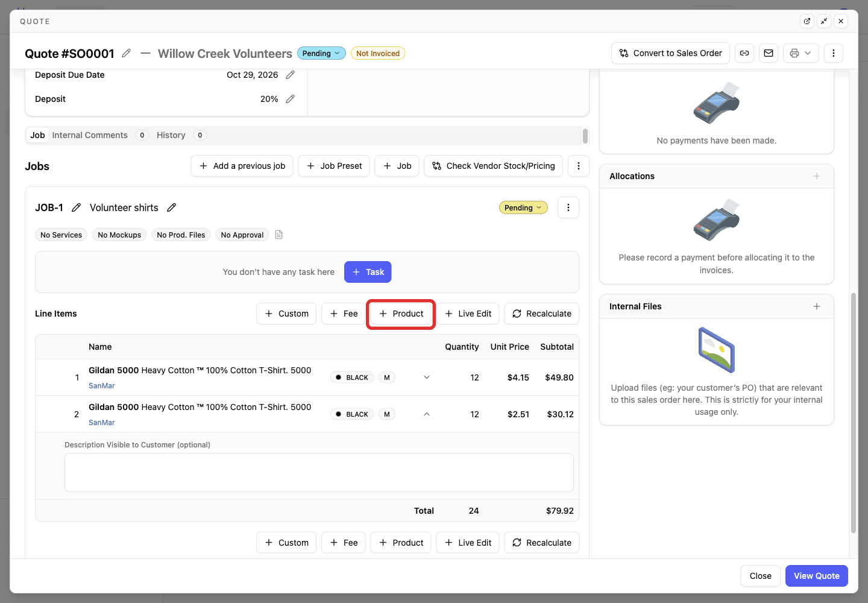The height and width of the screenshot is (603, 868).
Task: Open Jobs section more options menu
Action: [579, 166]
